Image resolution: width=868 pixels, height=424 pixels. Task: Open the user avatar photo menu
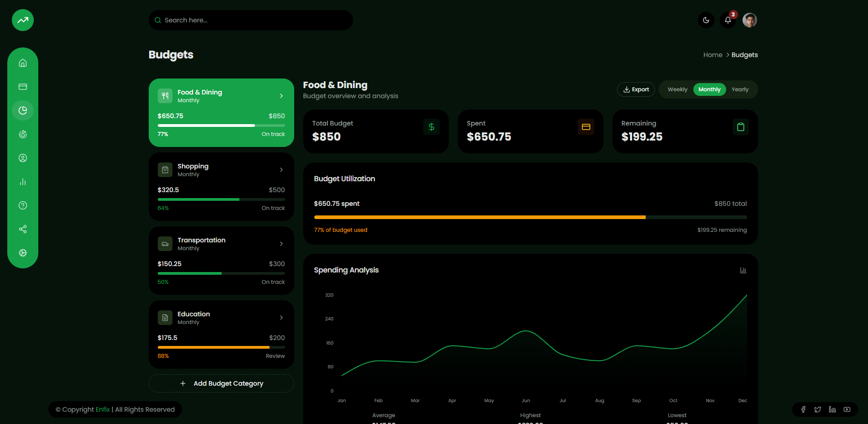tap(750, 20)
